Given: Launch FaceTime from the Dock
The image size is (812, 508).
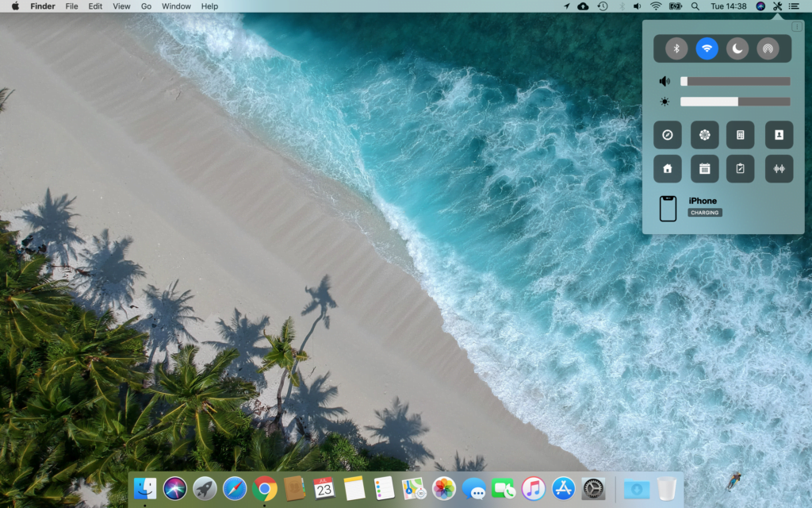Looking at the screenshot, I should [x=504, y=488].
